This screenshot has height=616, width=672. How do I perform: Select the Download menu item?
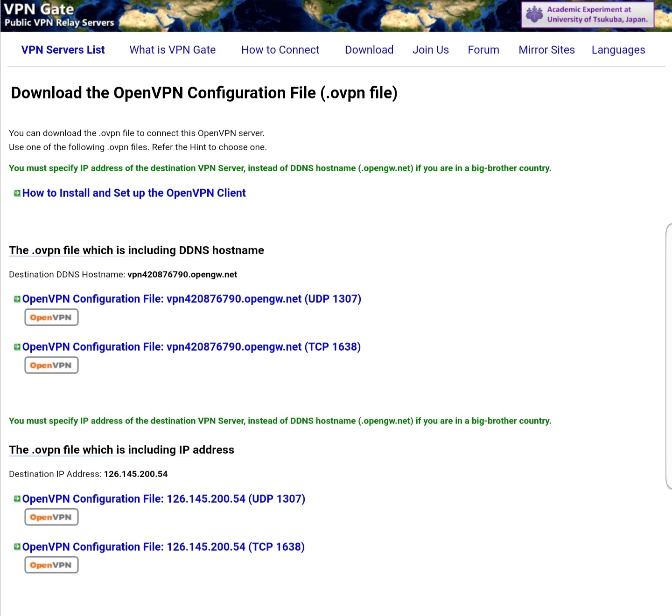coord(369,50)
